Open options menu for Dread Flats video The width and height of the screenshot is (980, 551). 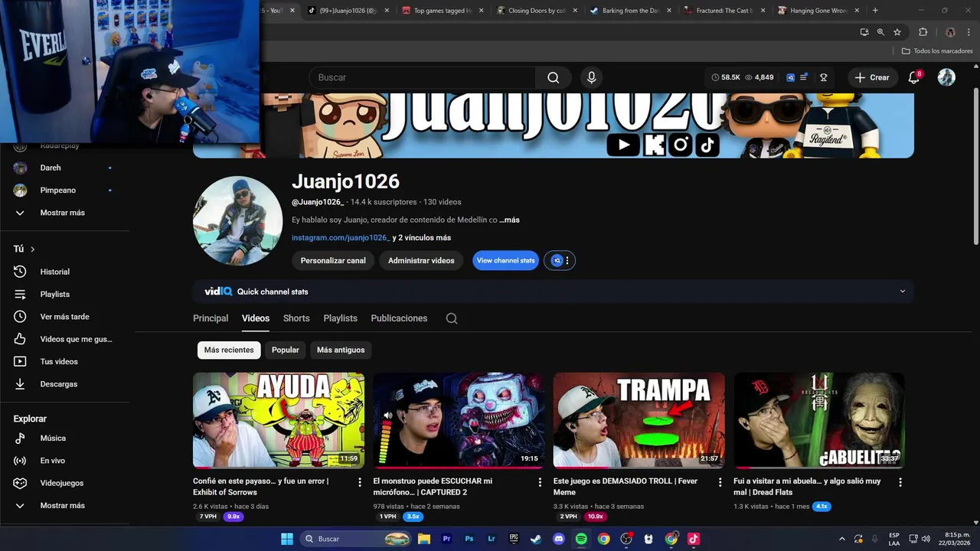[x=900, y=482]
